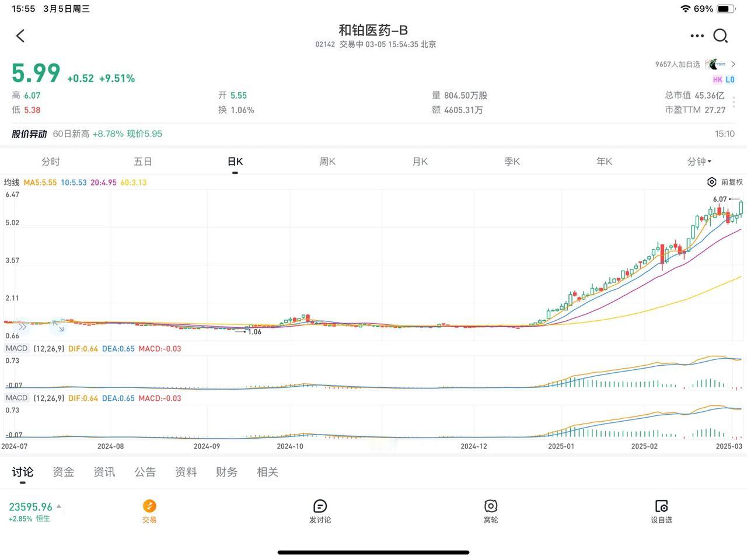This screenshot has height=560, width=747.
Task: Open chart settings hexagon gear icon
Action: [x=711, y=182]
